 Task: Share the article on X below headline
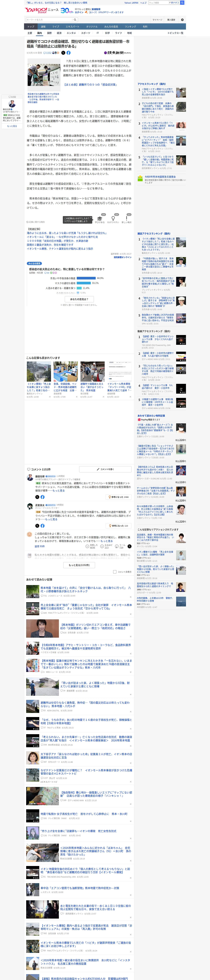coord(63,53)
